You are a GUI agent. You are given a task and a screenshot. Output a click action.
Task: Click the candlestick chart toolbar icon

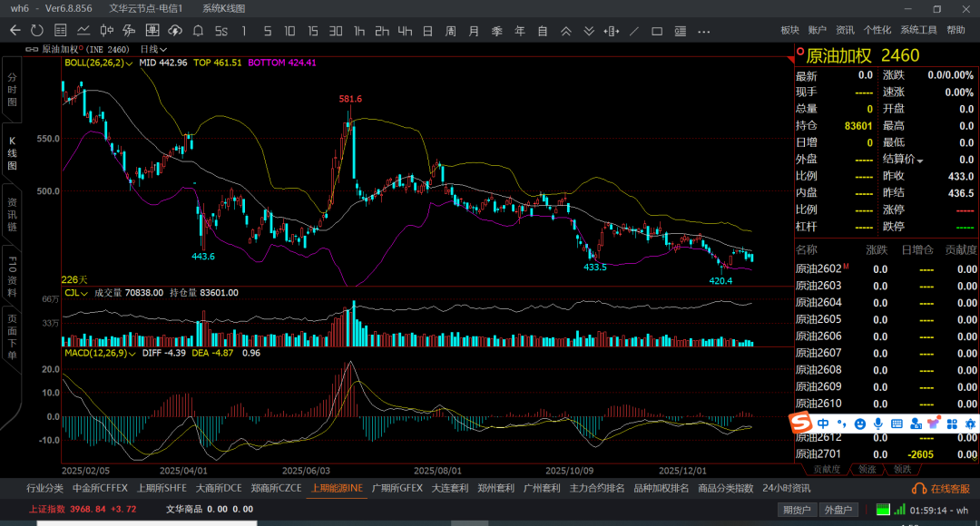coord(107,31)
